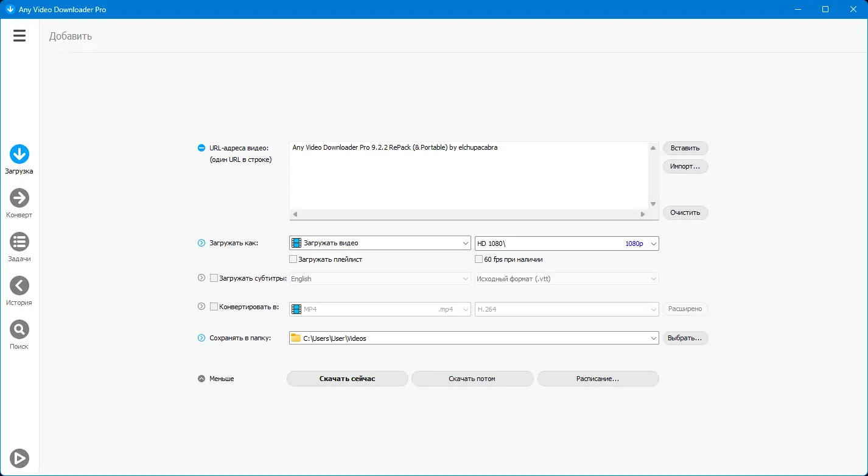Click the Скачать сейчас button
The image size is (868, 476).
[x=347, y=378]
